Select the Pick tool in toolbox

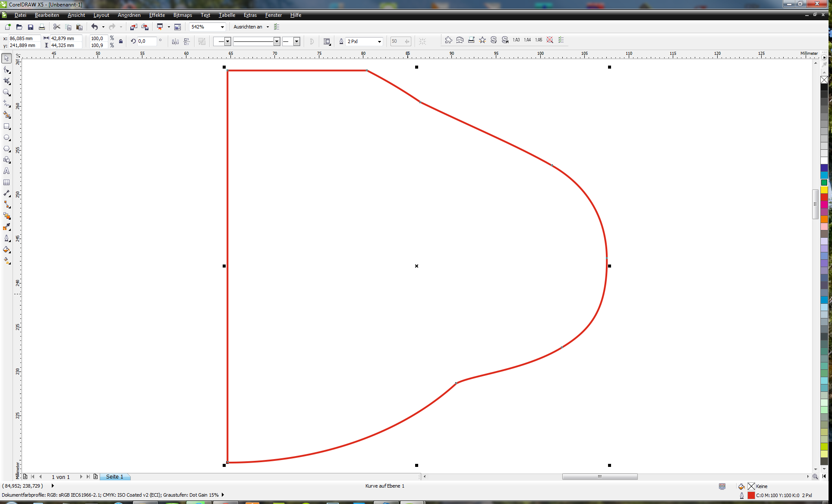6,58
